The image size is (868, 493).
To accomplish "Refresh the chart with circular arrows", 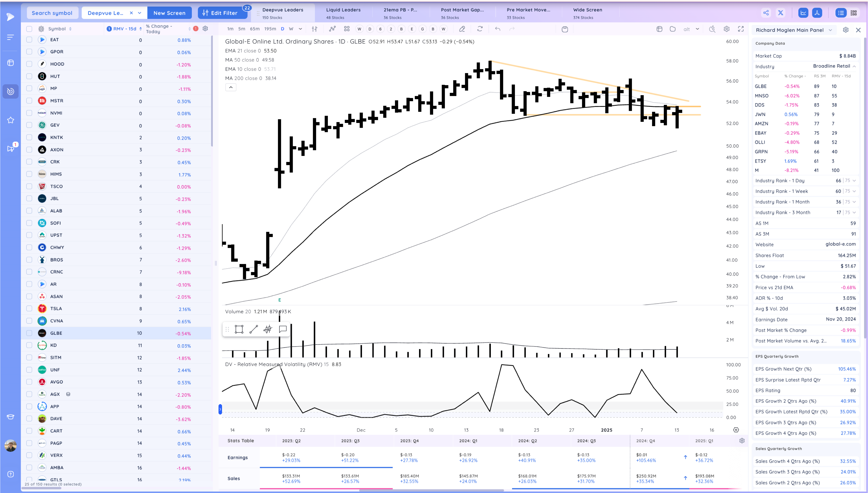I will coord(480,29).
